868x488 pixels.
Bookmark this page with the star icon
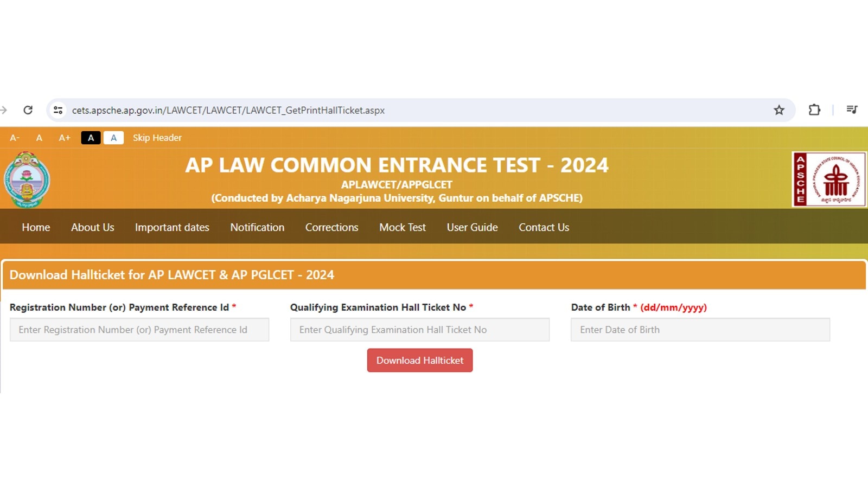point(779,110)
